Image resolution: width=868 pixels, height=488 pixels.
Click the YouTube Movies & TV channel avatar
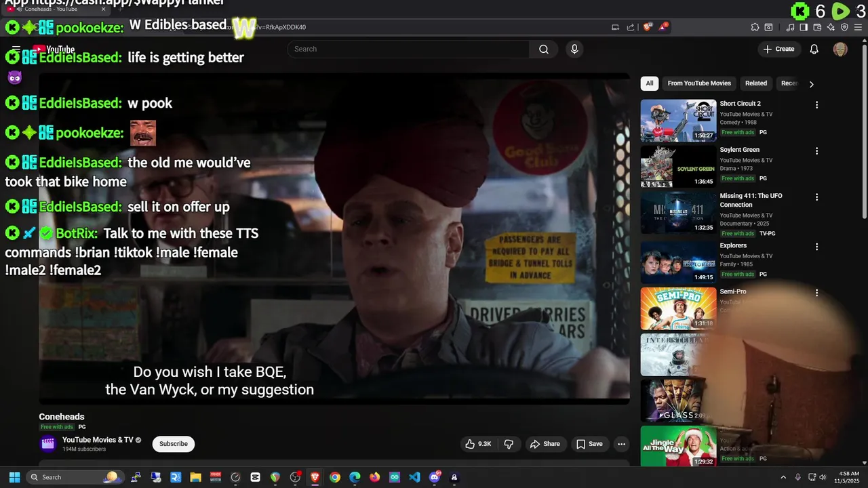[x=48, y=444]
